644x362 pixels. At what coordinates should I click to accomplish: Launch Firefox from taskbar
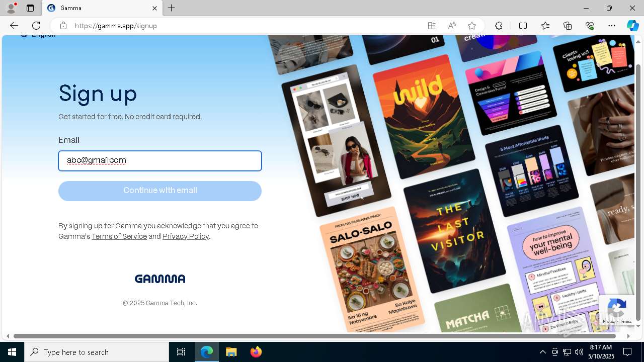[x=256, y=352]
